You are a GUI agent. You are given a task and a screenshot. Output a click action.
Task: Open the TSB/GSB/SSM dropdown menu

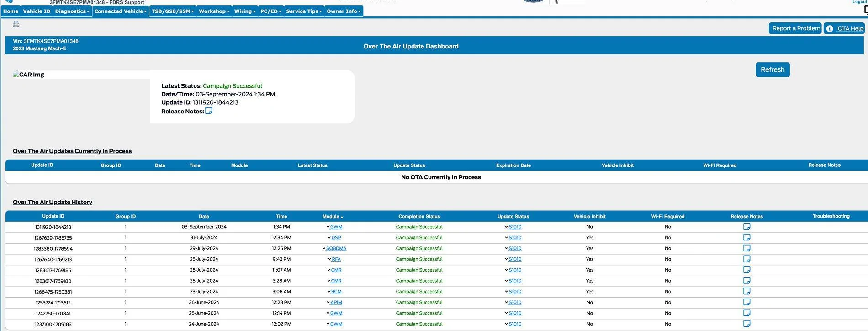(173, 11)
